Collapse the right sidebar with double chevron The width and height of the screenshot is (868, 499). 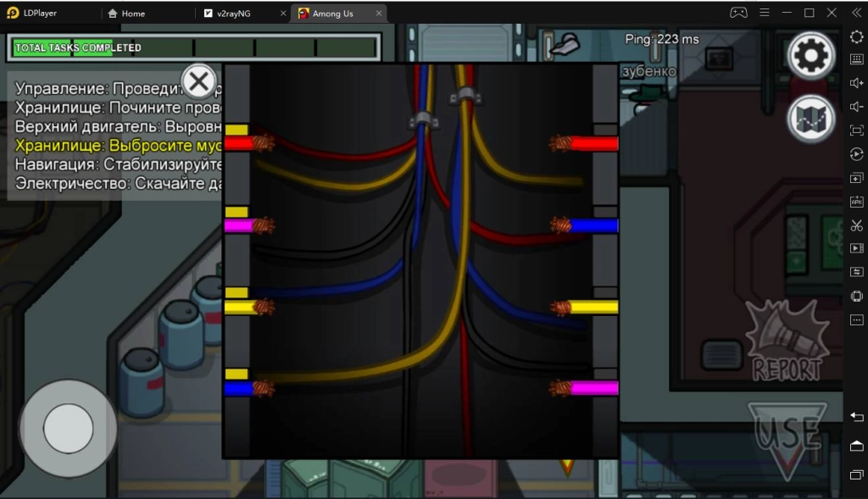pyautogui.click(x=855, y=13)
